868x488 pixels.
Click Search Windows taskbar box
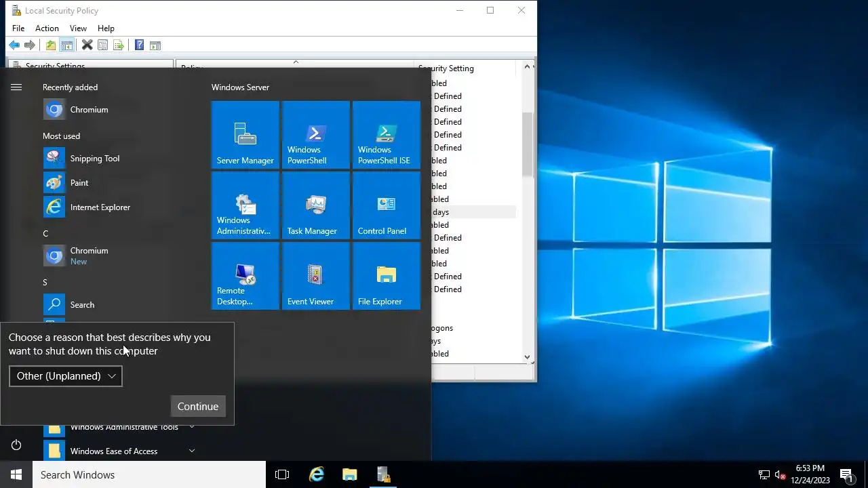tap(149, 474)
